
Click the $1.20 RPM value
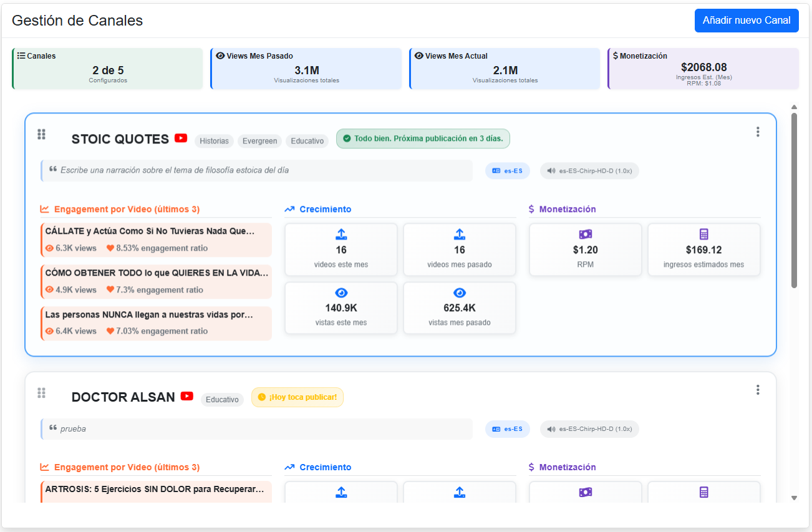[586, 250]
